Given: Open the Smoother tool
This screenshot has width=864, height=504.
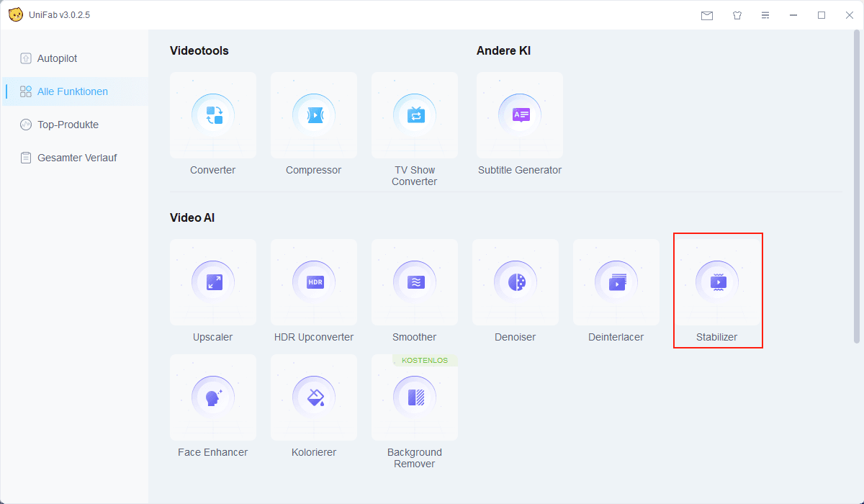Looking at the screenshot, I should [415, 282].
